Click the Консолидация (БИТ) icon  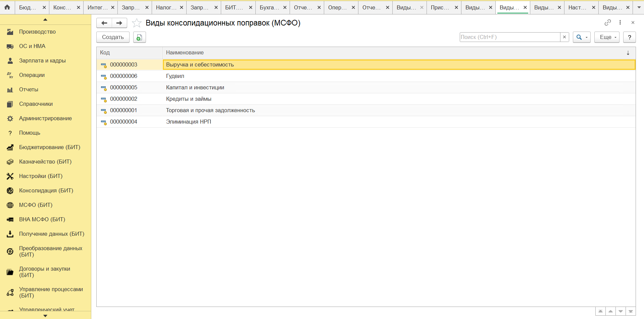coord(10,191)
